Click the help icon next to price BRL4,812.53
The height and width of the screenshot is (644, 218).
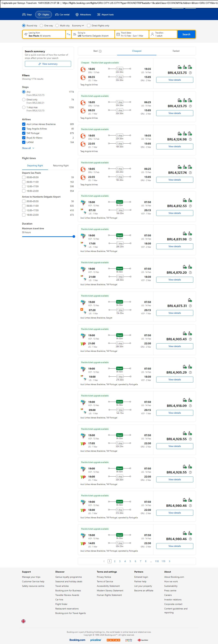(190, 206)
